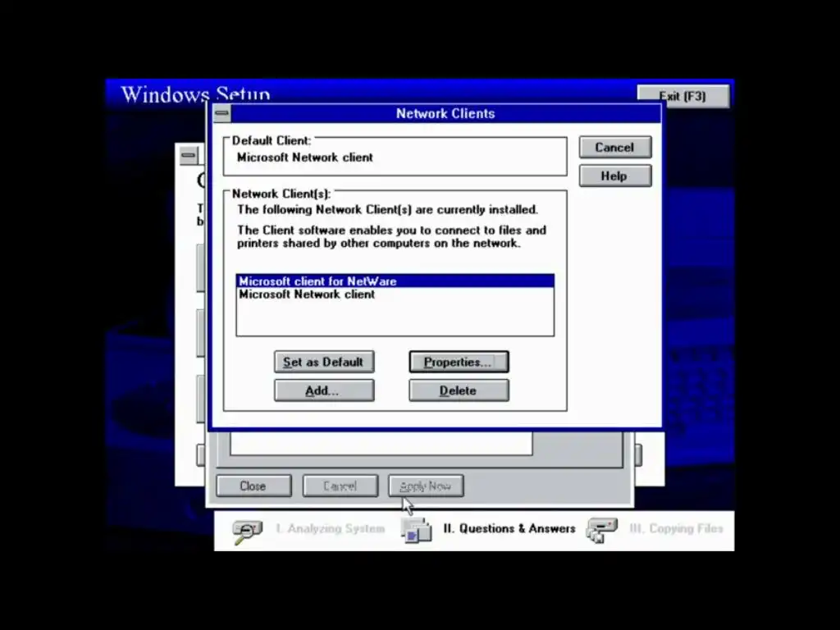840x630 pixels.
Task: Click the white list box in background dialog
Action: click(x=381, y=444)
